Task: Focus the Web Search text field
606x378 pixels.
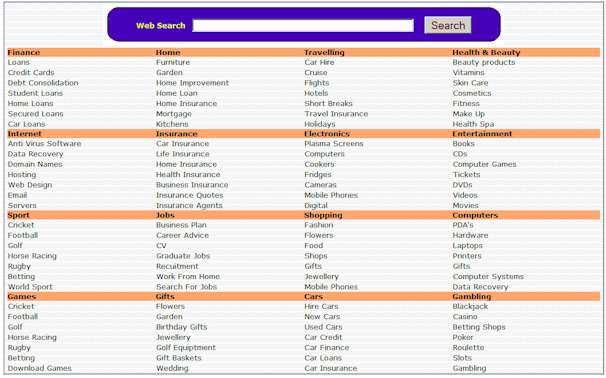Action: click(303, 26)
